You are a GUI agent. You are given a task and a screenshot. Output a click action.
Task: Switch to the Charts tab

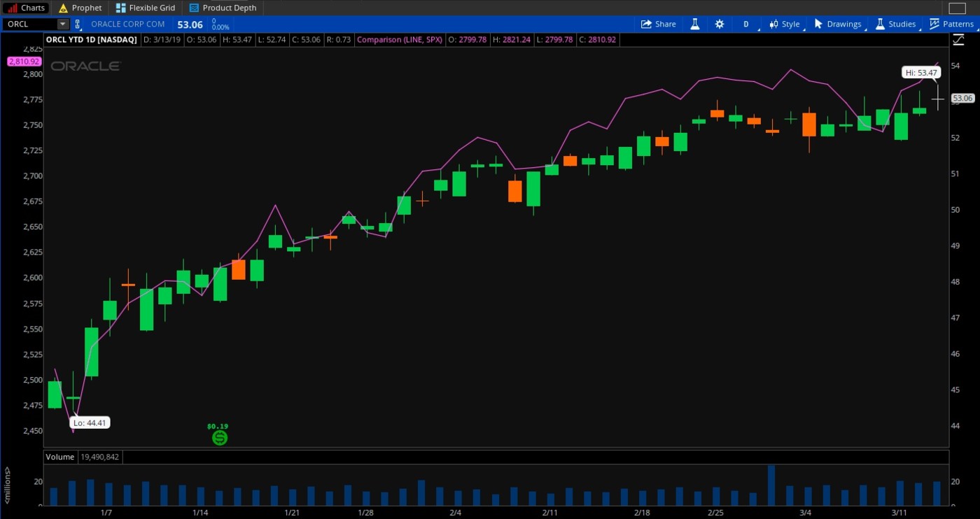[x=27, y=8]
